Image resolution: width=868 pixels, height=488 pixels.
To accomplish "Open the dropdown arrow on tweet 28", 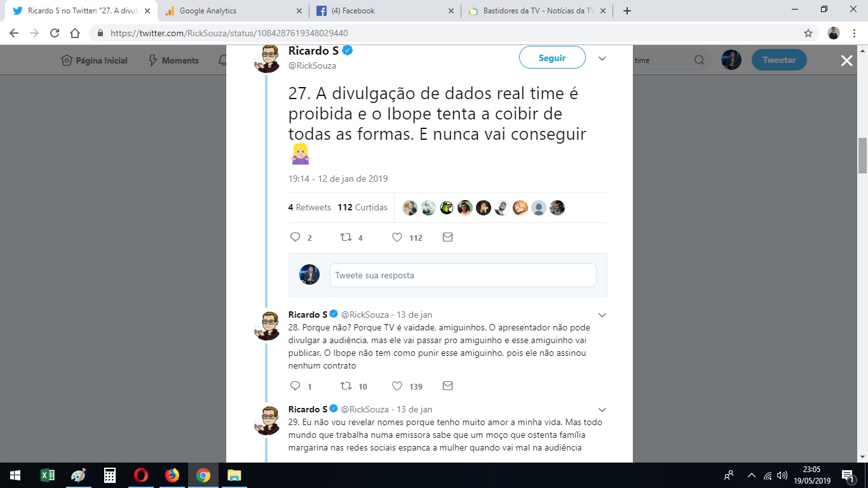I will (x=602, y=315).
